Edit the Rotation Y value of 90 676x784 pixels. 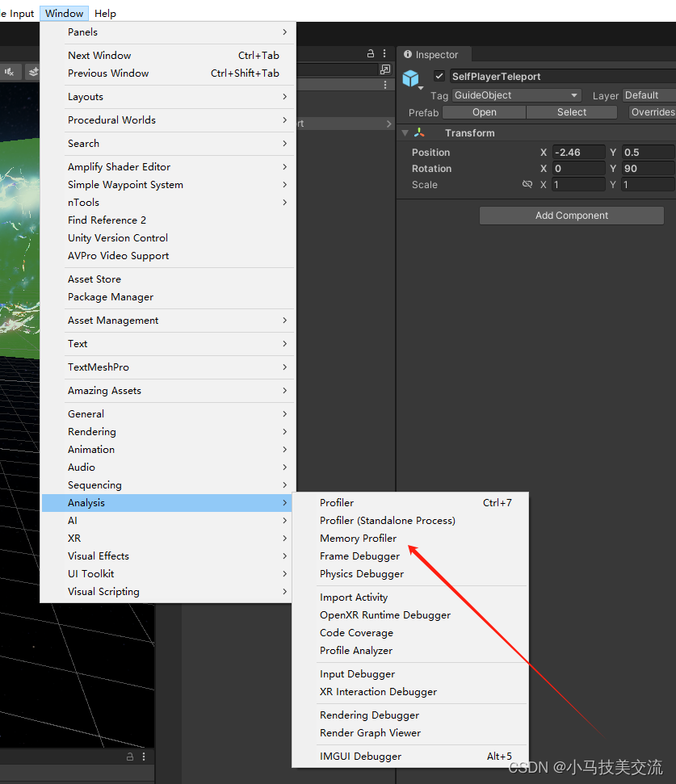tap(646, 168)
